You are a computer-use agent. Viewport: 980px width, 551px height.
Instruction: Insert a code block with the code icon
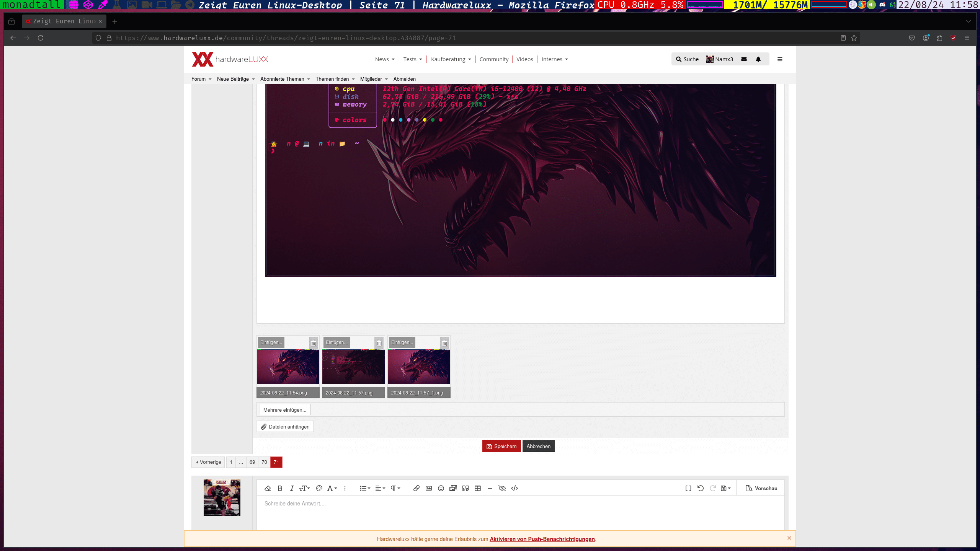(x=514, y=488)
